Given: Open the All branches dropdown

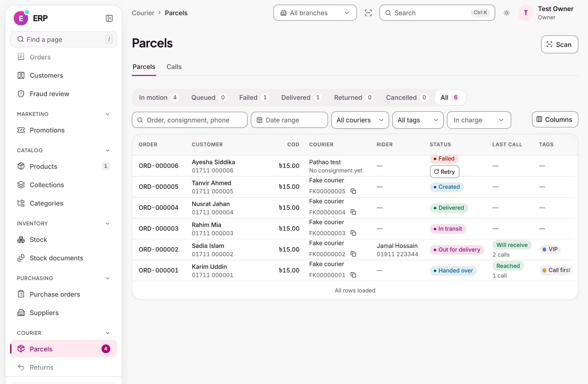Looking at the screenshot, I should tap(315, 13).
